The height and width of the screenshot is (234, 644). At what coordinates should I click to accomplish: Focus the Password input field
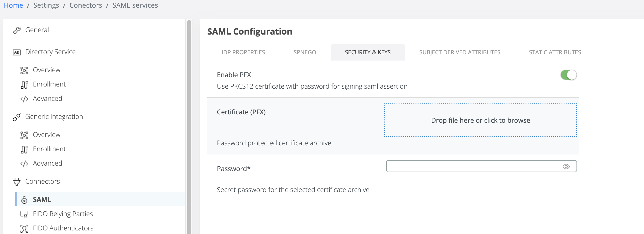pos(473,166)
